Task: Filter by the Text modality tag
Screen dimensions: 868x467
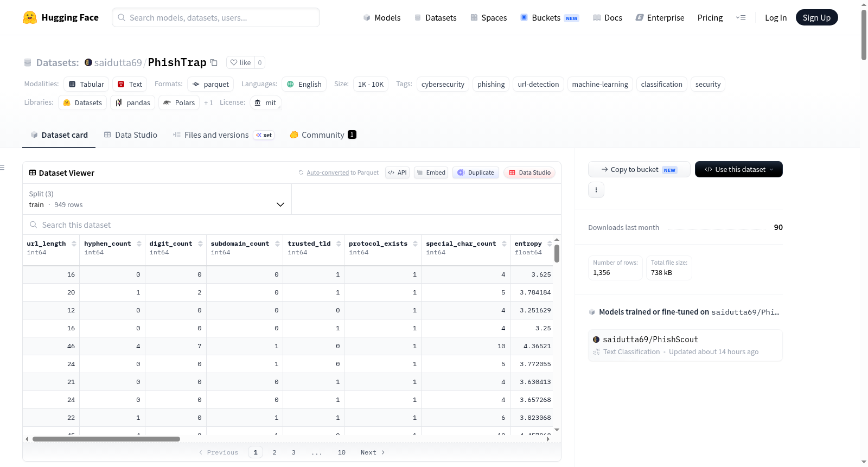Action: (x=130, y=84)
